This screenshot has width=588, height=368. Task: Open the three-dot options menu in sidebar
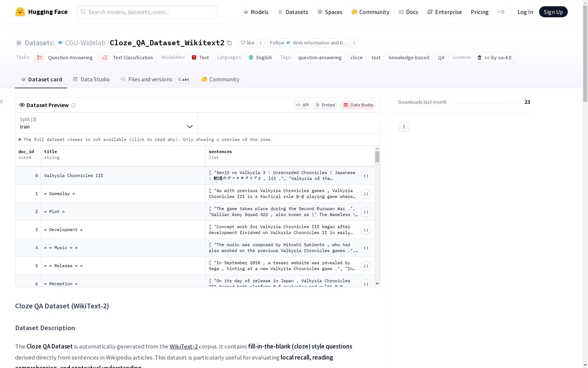(404, 127)
